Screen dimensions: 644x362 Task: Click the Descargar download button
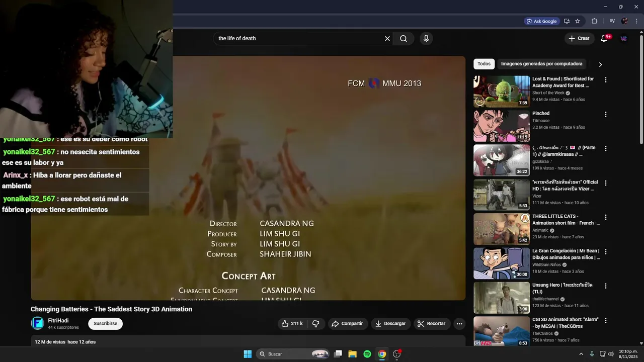[x=390, y=324]
